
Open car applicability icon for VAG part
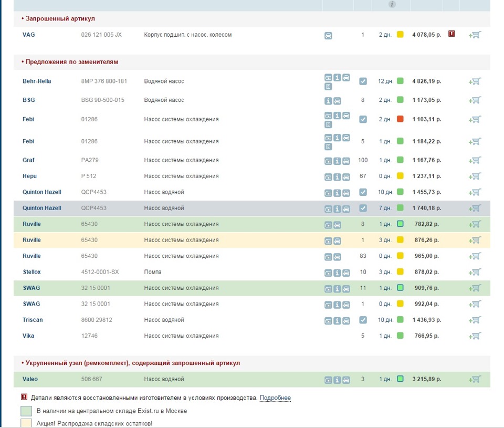pos(328,36)
